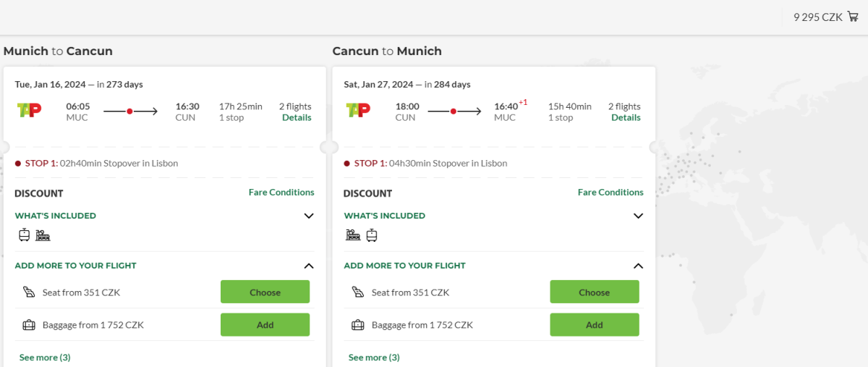Click the TAP airline logo on the Munich to Cancun flight
The height and width of the screenshot is (367, 868).
point(30,111)
